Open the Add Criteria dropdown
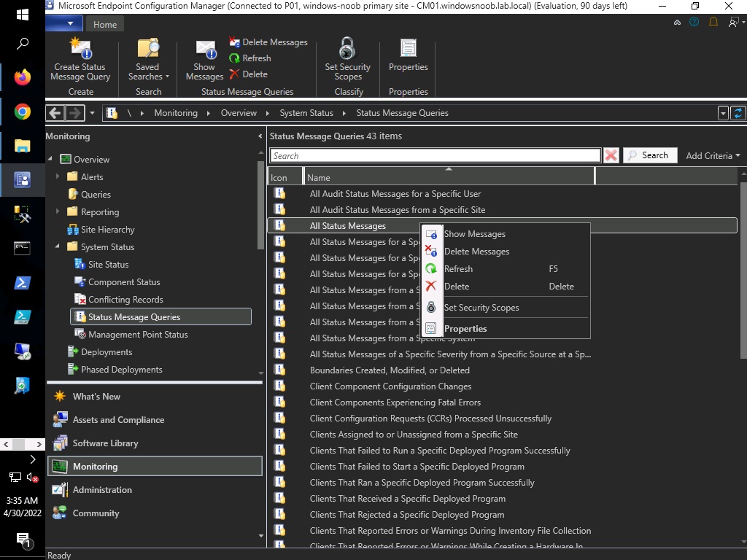747x560 pixels. 713,156
